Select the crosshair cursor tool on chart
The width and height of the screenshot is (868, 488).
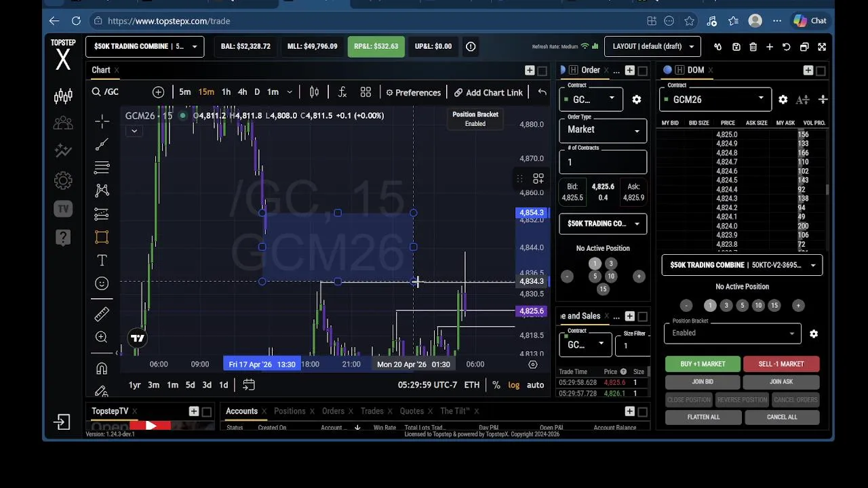click(102, 121)
